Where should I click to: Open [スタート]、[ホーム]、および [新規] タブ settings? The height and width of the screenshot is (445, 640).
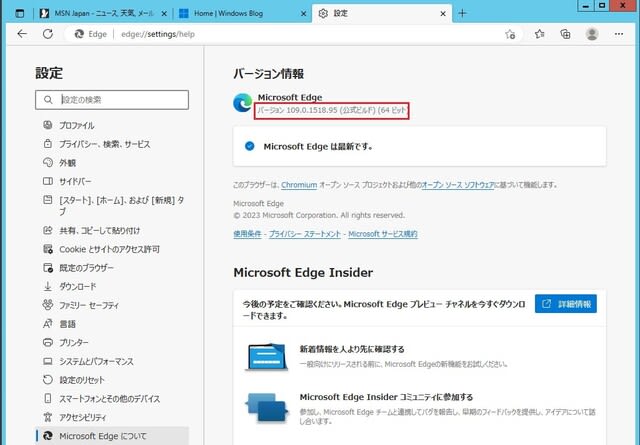[x=112, y=206]
